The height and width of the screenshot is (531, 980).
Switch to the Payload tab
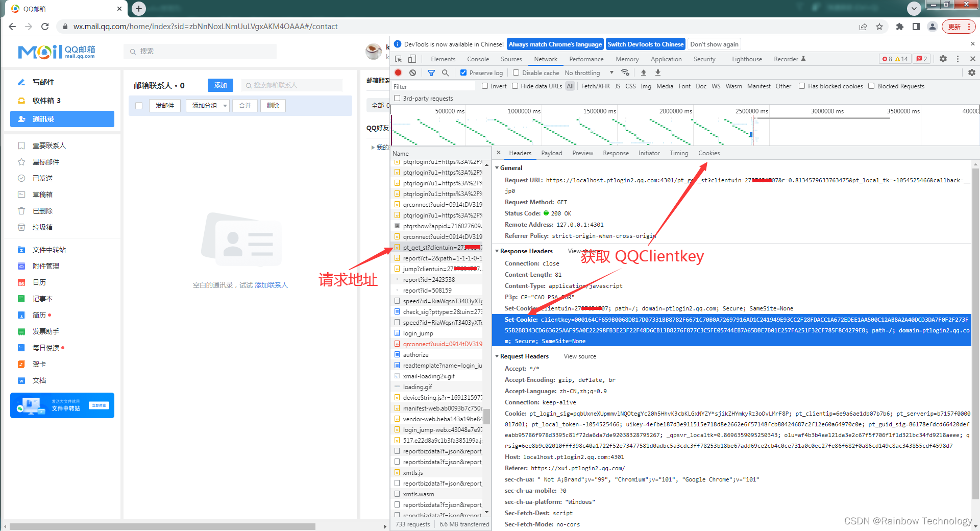[552, 153]
